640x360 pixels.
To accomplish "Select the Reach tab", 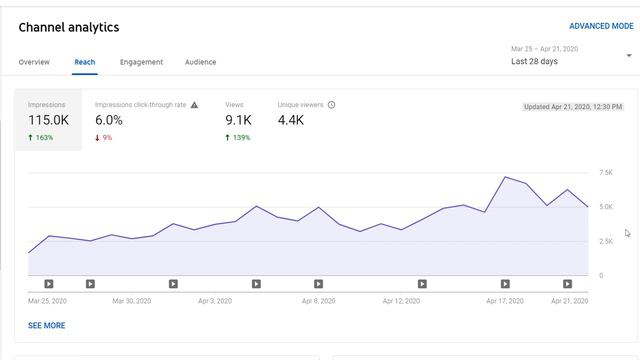I will [x=84, y=62].
